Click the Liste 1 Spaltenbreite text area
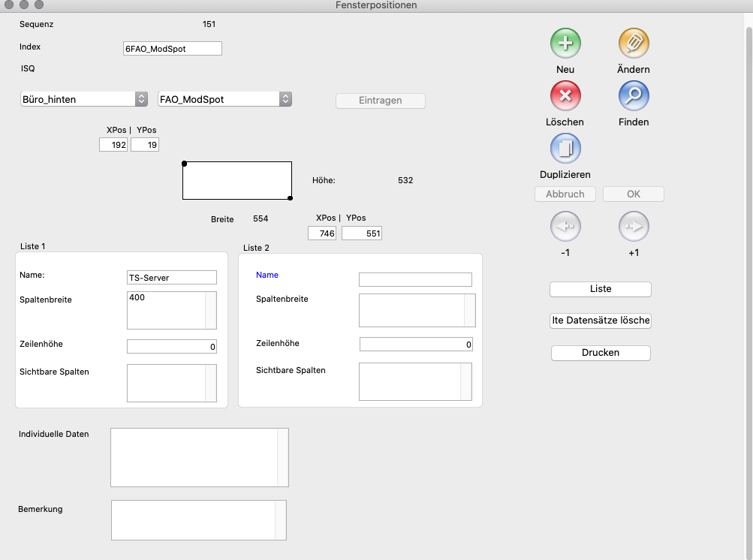 point(167,310)
